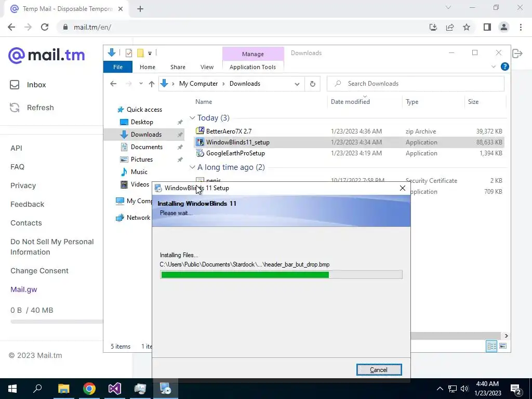Screen dimensions: 532x399
Task: Switch to details view layout icon
Action: (491, 346)
